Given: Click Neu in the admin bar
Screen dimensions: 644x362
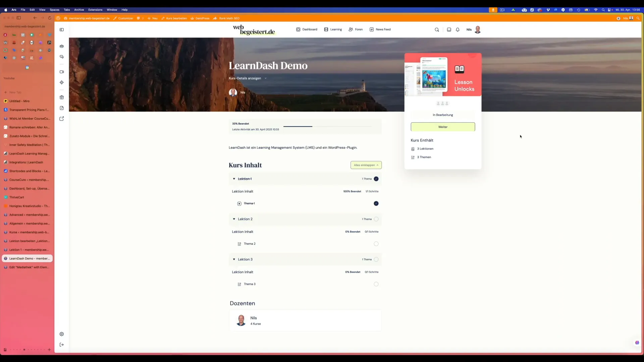Looking at the screenshot, I should (152, 18).
